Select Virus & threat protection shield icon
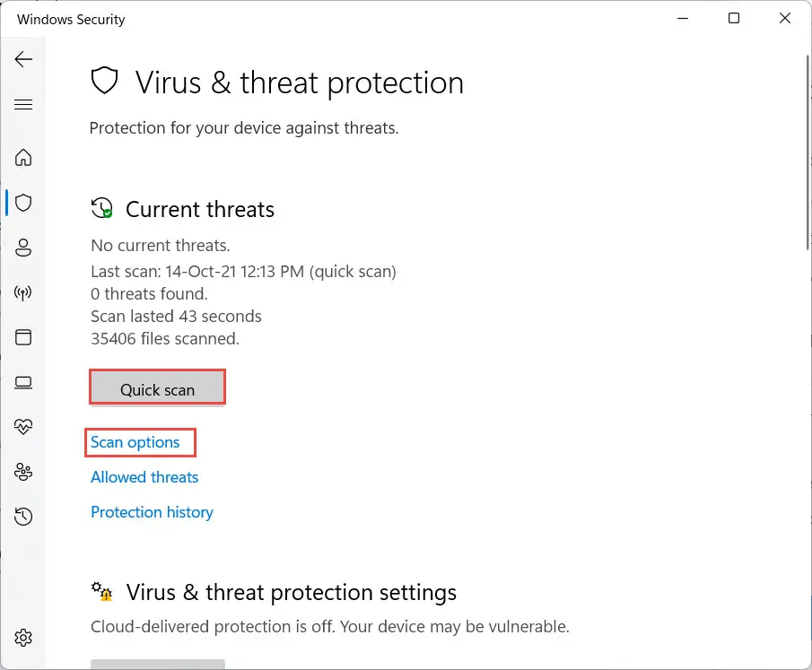The image size is (812, 670). (23, 203)
